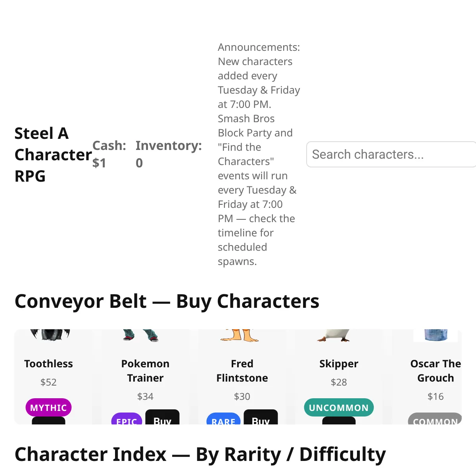Click the Conveyor Belt — Buy Characters heading
Screen dimensions: 476x476
tap(167, 301)
